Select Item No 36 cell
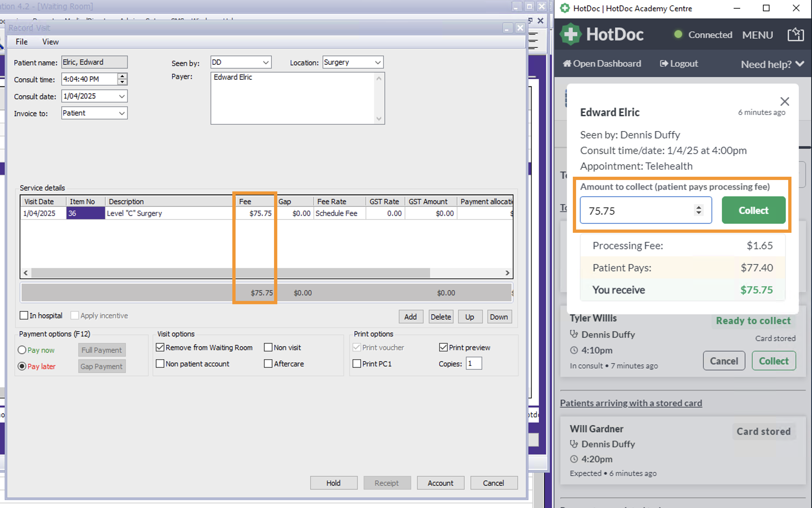812x508 pixels. click(86, 213)
